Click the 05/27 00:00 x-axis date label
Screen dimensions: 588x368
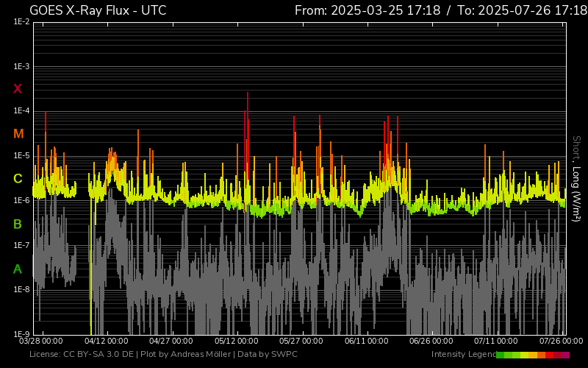(301, 342)
